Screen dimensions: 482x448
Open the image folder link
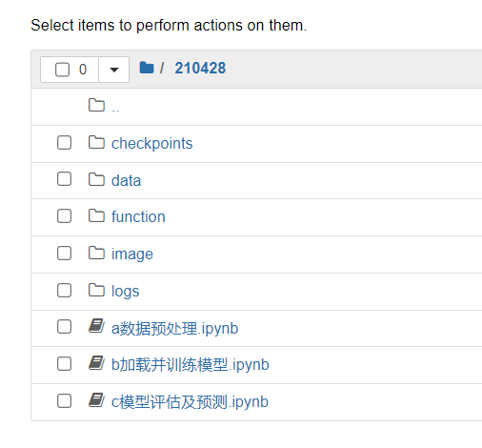132,255
